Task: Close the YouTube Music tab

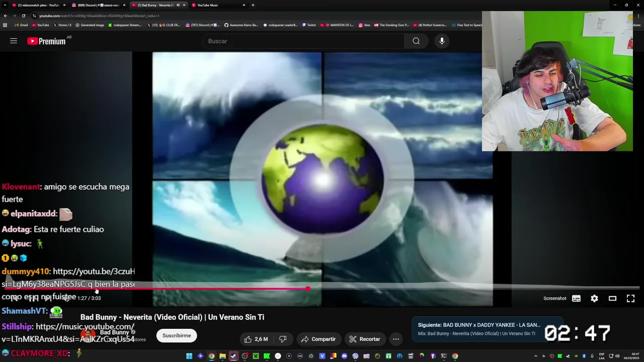Action: click(244, 5)
